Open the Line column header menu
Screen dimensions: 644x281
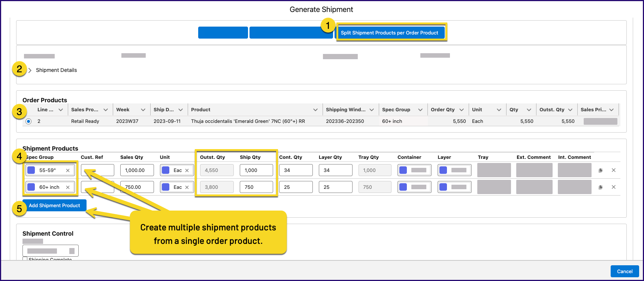(61, 110)
